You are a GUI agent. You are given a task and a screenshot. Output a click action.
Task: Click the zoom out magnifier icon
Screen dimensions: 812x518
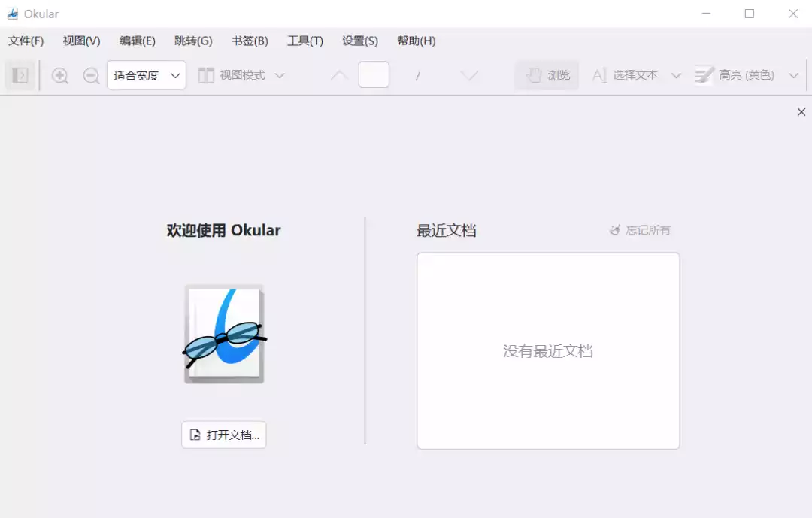click(91, 76)
